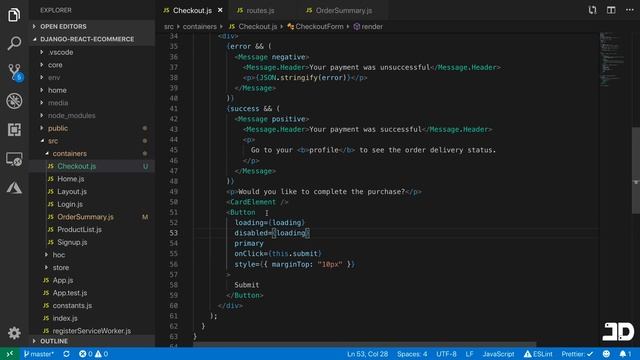Click the Open Changes icon in editor toolbar
The width and height of the screenshot is (640, 360).
click(x=592, y=10)
